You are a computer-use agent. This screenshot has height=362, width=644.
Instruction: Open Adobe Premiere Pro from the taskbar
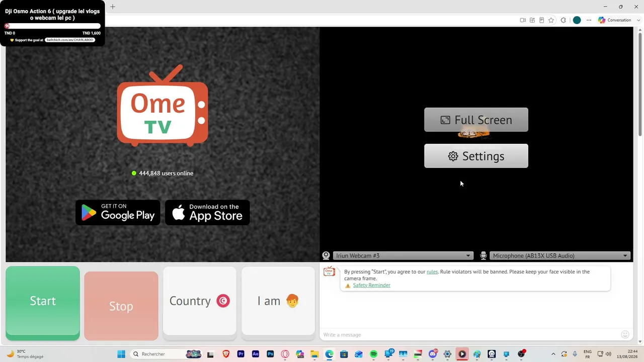(240, 354)
